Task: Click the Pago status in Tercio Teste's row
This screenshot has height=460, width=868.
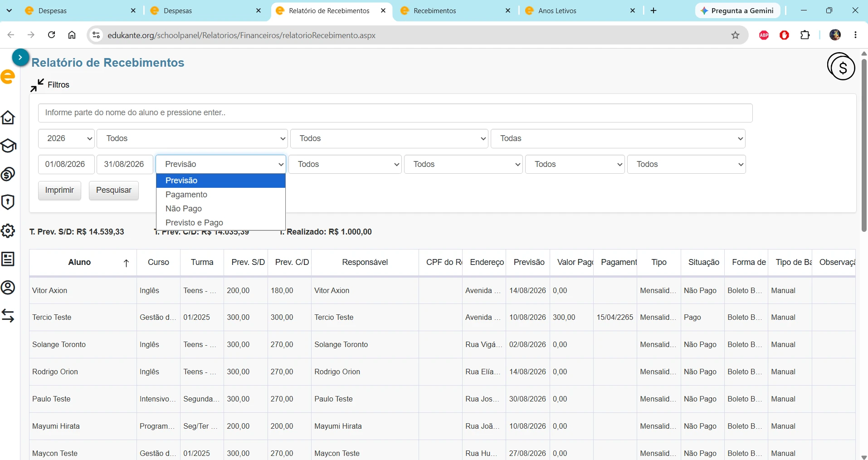Action: tap(702, 318)
